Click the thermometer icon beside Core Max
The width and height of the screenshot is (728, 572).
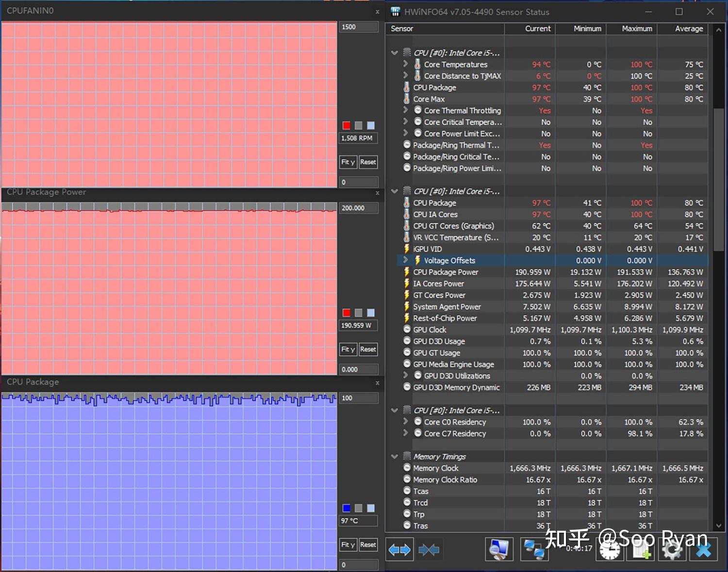tap(407, 99)
